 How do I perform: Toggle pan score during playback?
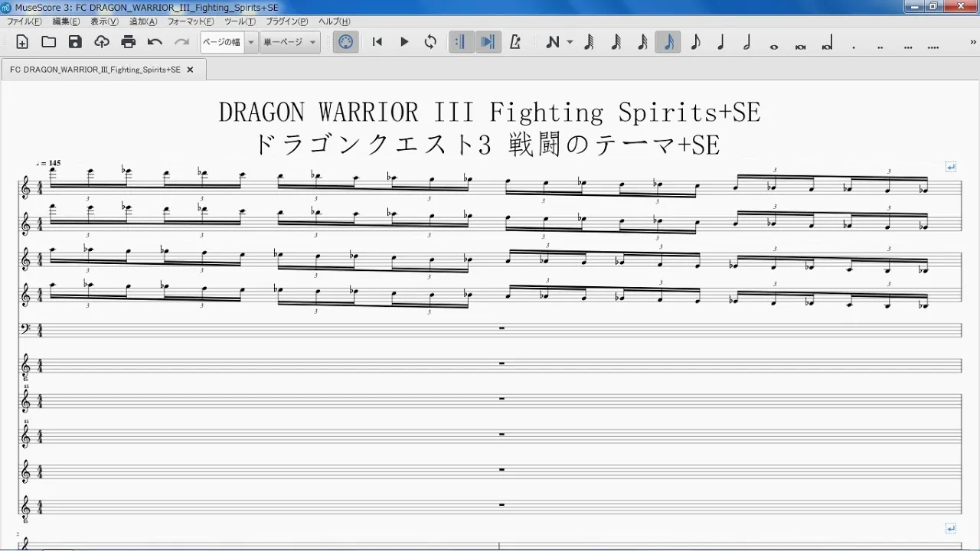click(488, 42)
